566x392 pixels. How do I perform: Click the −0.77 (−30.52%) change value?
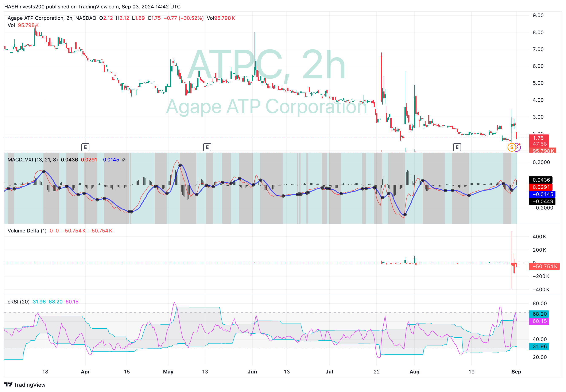[184, 18]
